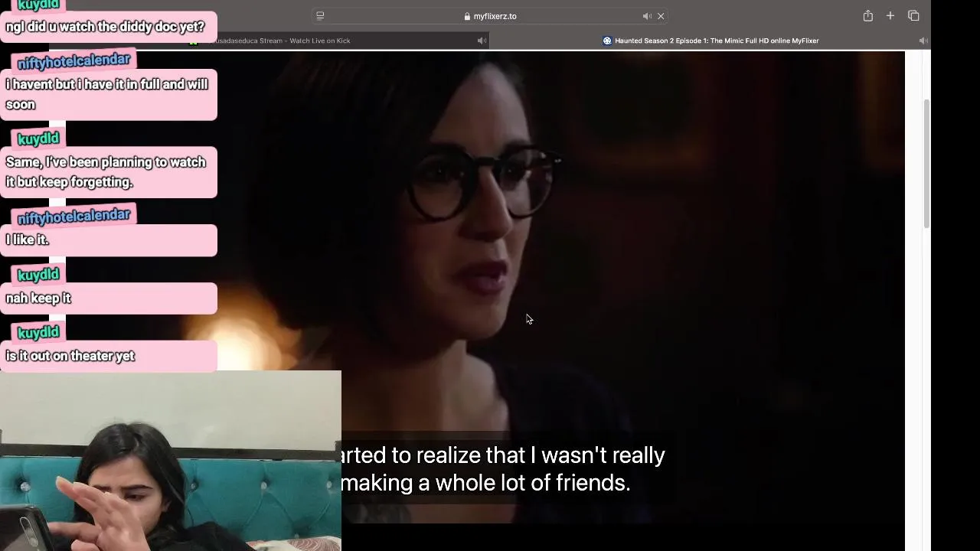Click the subtitle text 'making a whole lot of friends.'

(x=485, y=483)
